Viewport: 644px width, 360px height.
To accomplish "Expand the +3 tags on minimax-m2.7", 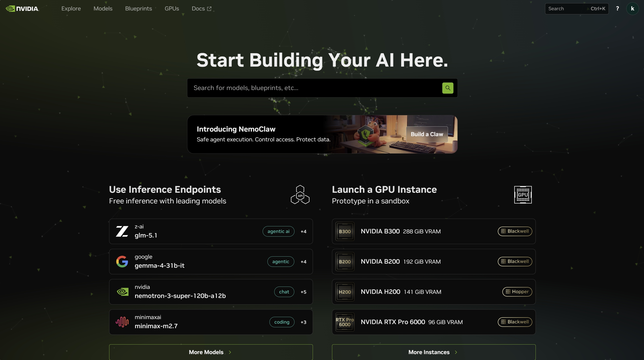I will pyautogui.click(x=303, y=322).
